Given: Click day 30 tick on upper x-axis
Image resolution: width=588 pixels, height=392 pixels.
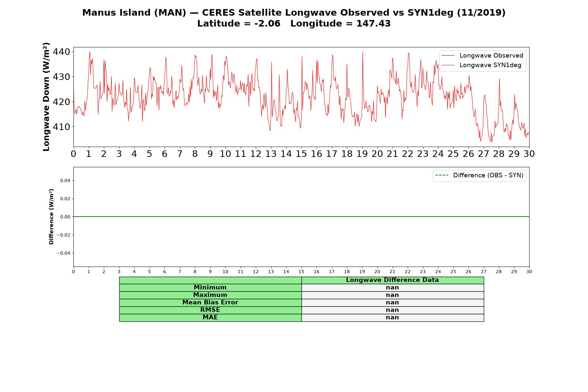Looking at the screenshot, I should click(529, 154).
